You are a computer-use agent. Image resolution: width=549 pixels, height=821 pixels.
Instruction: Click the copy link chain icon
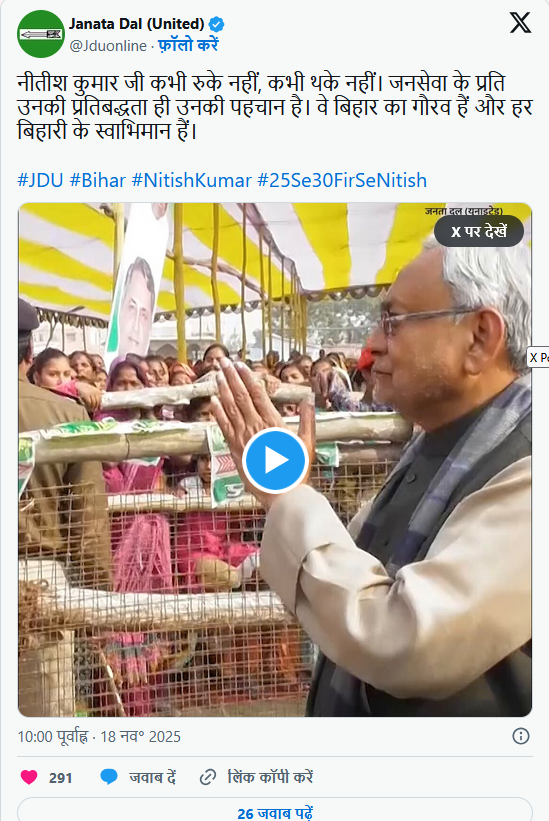208,777
